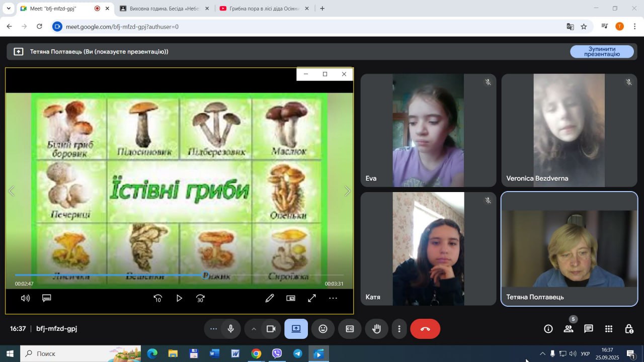Click the Зупинити презентацію button
Viewport: 644px width, 362px height.
(x=602, y=52)
